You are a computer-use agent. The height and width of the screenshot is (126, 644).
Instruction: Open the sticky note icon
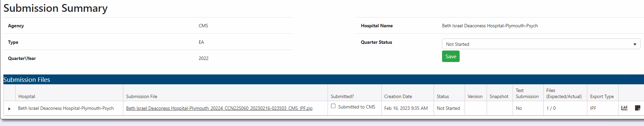tap(638, 108)
